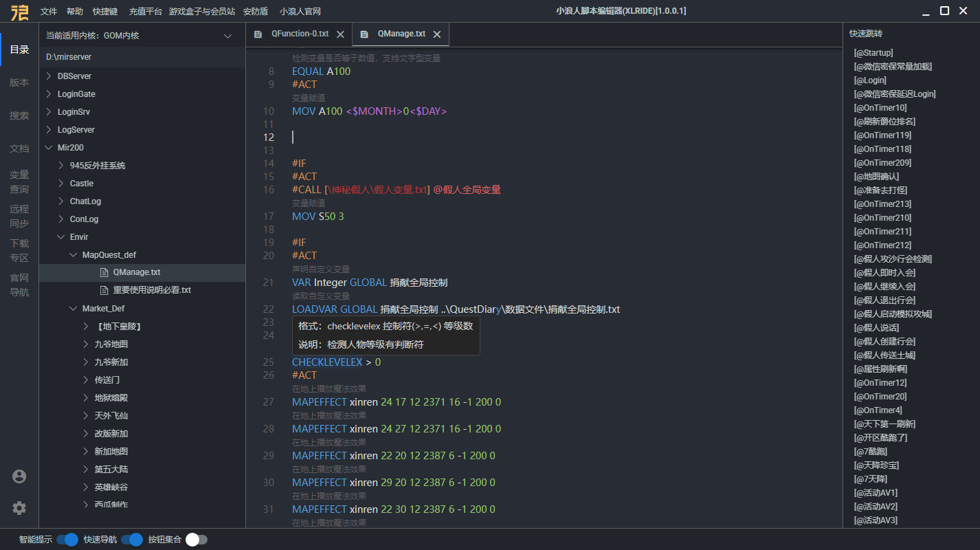Open the 搜索 sidebar panel
The width and height of the screenshot is (980, 550).
(19, 115)
